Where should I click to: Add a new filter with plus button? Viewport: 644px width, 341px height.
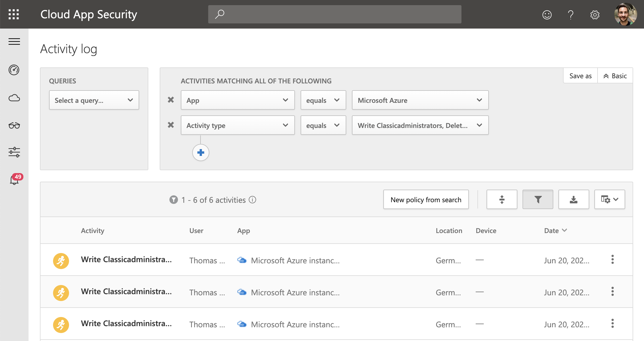[201, 152]
